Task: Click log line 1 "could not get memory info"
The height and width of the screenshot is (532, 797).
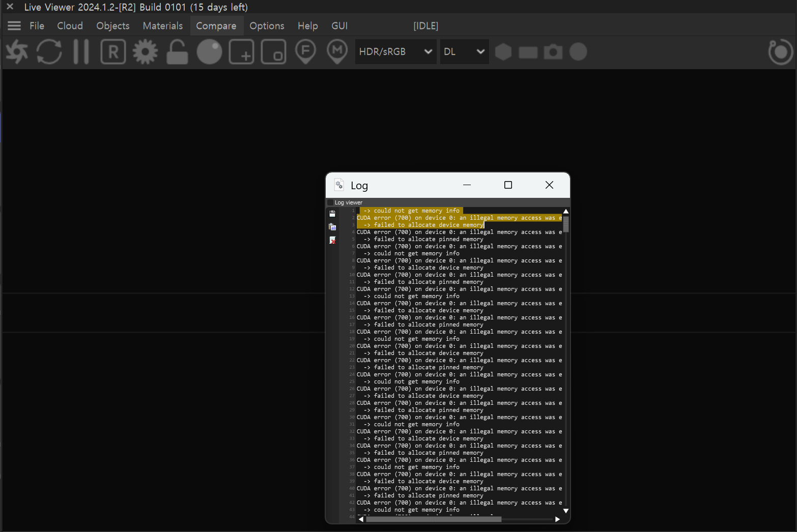Action: coord(417,211)
